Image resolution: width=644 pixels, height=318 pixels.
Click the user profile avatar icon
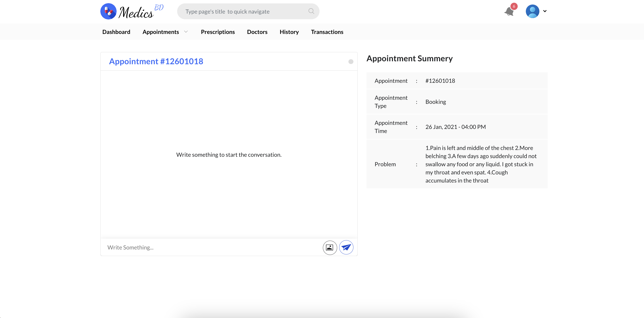[532, 11]
